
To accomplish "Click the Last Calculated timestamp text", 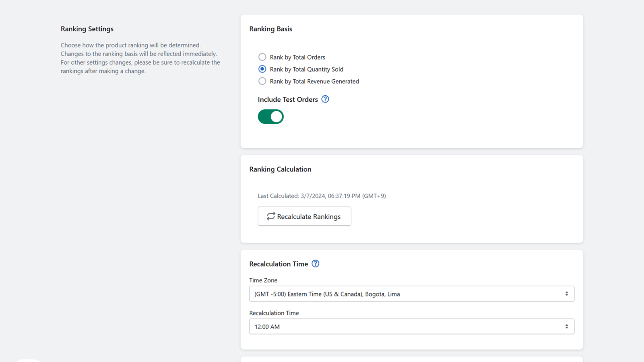I will [322, 196].
